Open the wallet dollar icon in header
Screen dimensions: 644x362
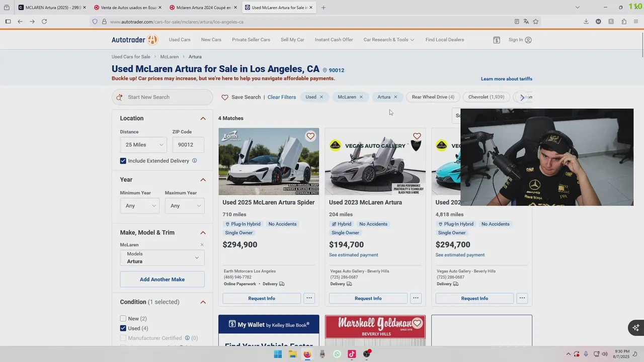coord(497,40)
